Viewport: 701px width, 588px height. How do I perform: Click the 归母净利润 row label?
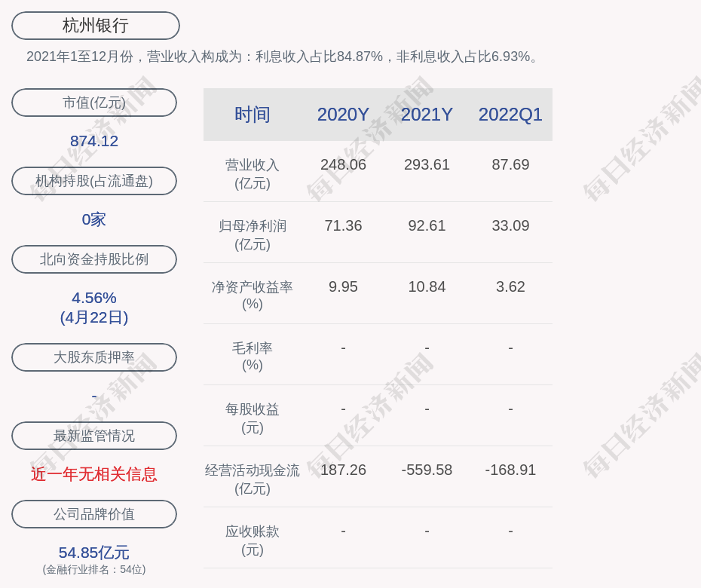tap(253, 235)
